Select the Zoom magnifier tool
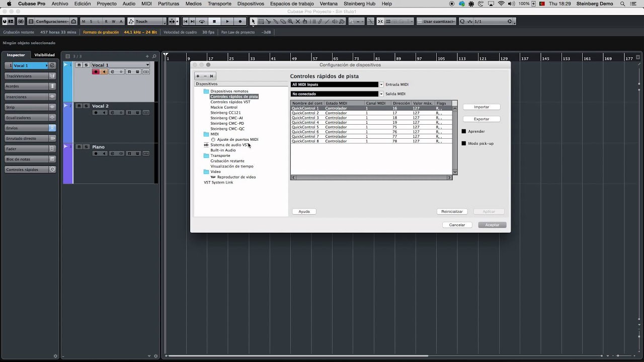The width and height of the screenshot is (644, 362). [x=290, y=22]
